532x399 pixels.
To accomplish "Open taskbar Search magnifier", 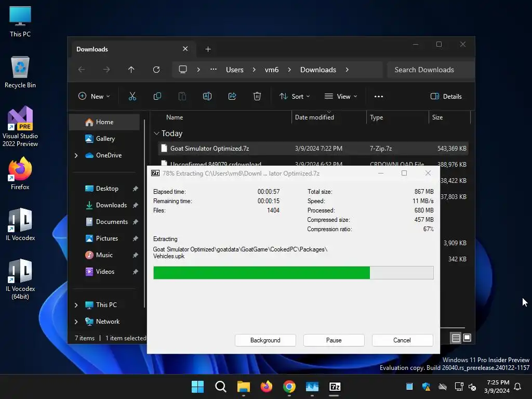I will pos(220,387).
